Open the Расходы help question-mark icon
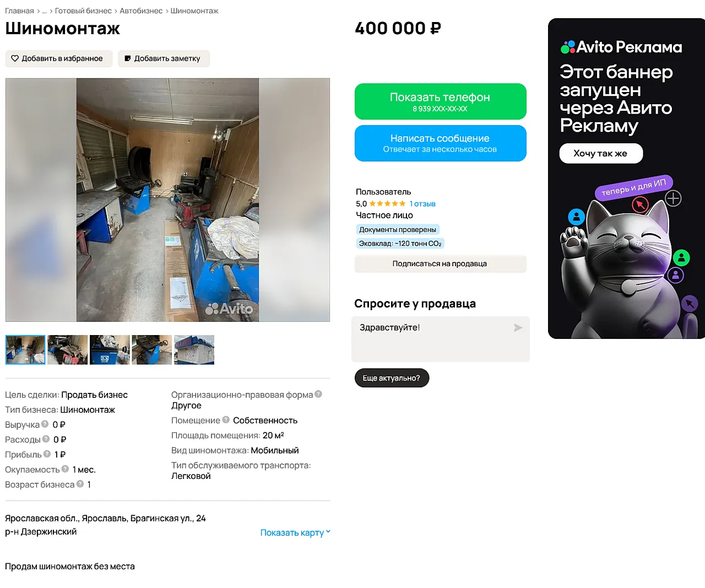The image size is (705, 588). coord(46,439)
